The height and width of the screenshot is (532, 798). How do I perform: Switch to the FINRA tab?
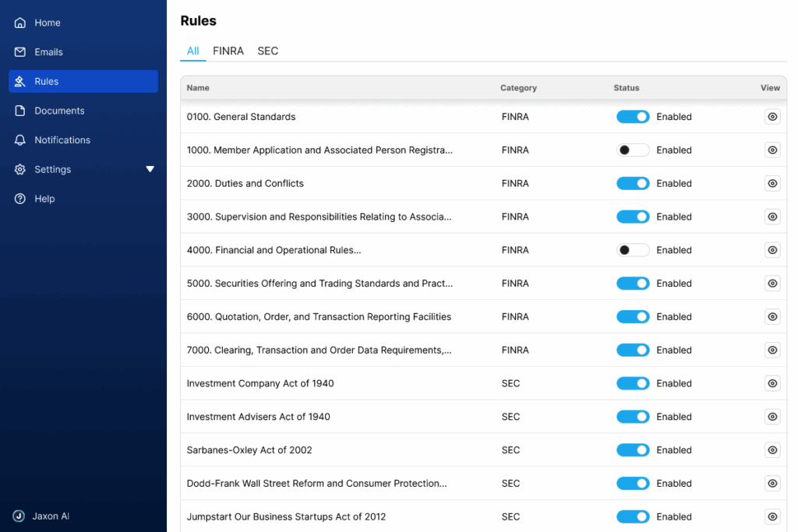click(228, 51)
